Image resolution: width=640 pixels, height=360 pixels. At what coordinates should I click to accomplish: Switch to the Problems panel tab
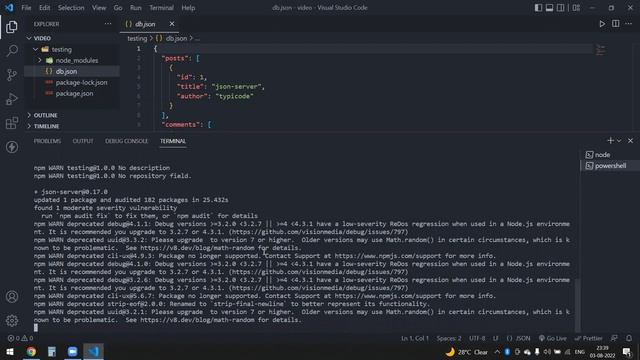click(x=47, y=141)
